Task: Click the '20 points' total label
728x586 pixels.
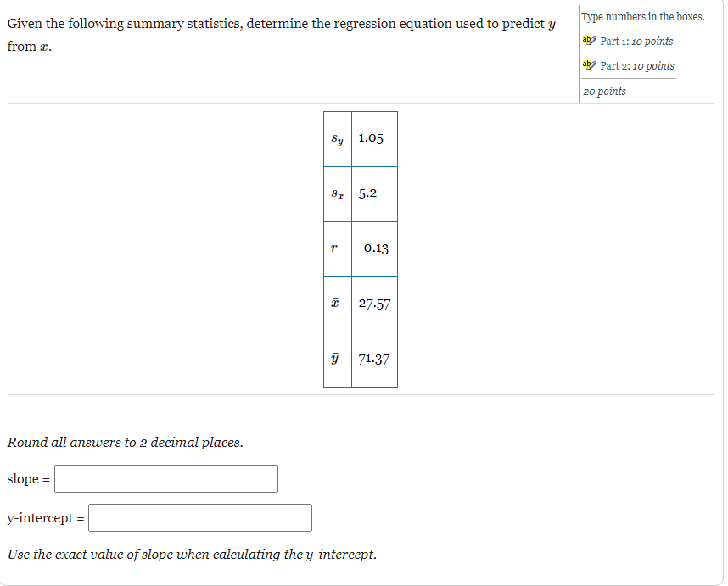Action: (604, 90)
